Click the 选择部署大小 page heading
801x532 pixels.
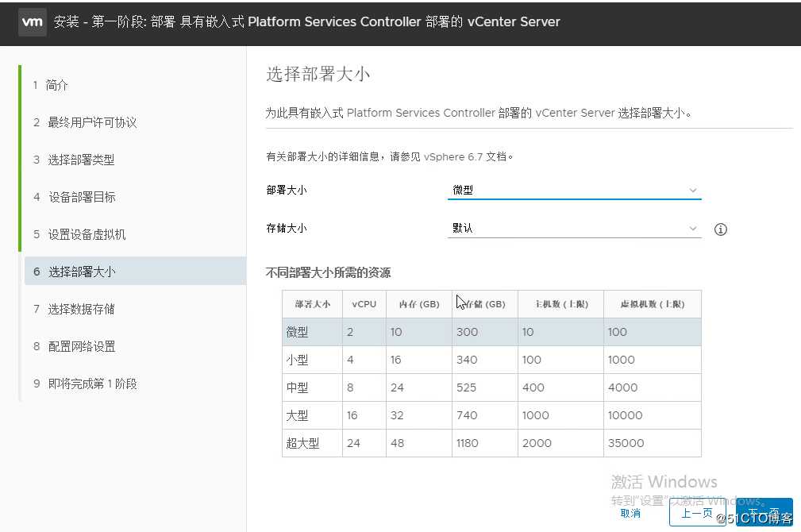pos(318,74)
